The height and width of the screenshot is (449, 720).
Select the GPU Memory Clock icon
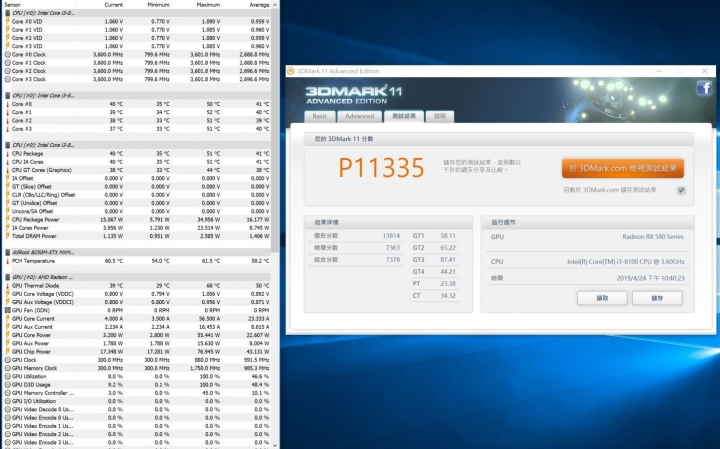click(x=7, y=368)
